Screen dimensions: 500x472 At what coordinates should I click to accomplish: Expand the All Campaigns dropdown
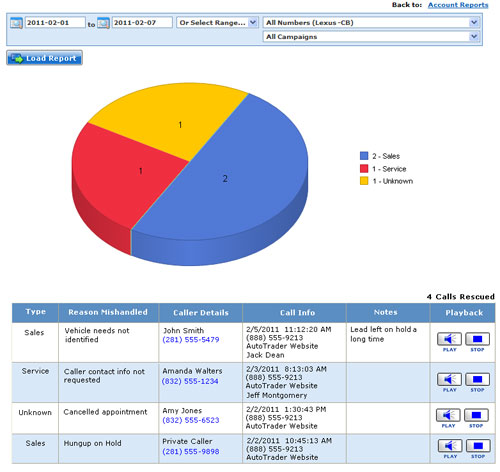371,37
